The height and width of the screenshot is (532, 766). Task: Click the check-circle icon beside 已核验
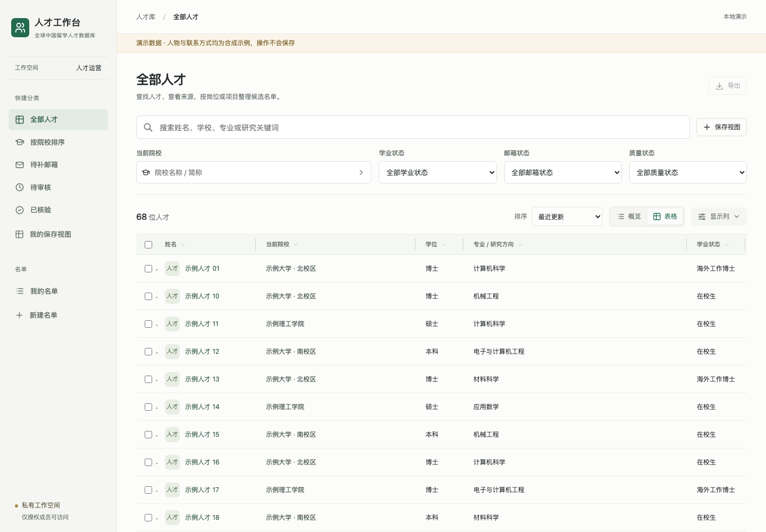tap(20, 210)
